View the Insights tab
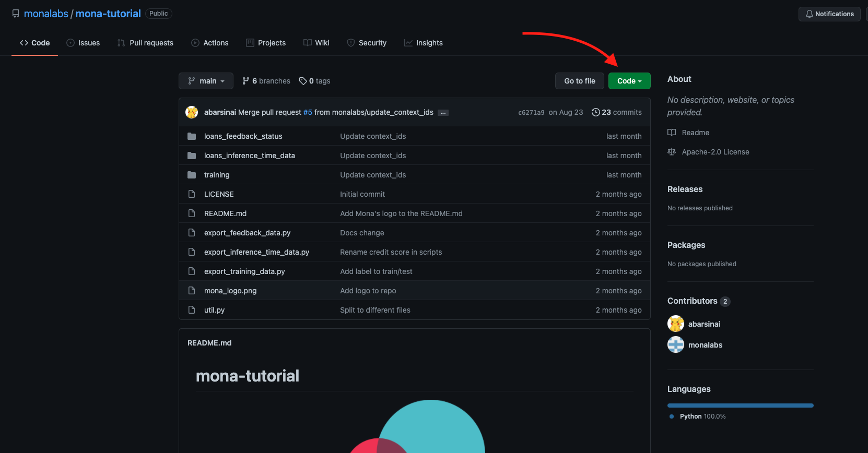Viewport: 868px width, 453px height. pos(424,43)
